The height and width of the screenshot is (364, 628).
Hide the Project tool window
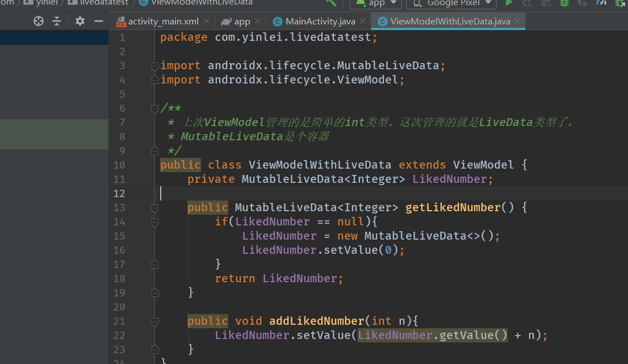[98, 20]
